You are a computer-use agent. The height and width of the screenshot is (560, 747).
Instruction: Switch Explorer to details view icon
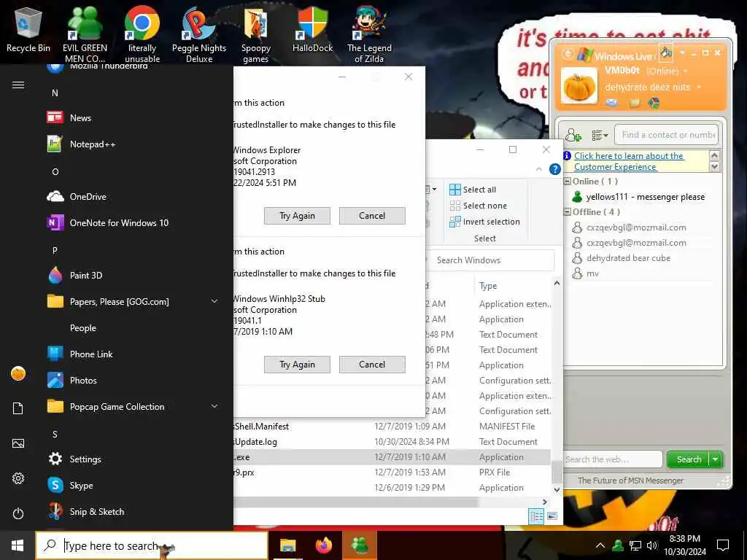(536, 516)
